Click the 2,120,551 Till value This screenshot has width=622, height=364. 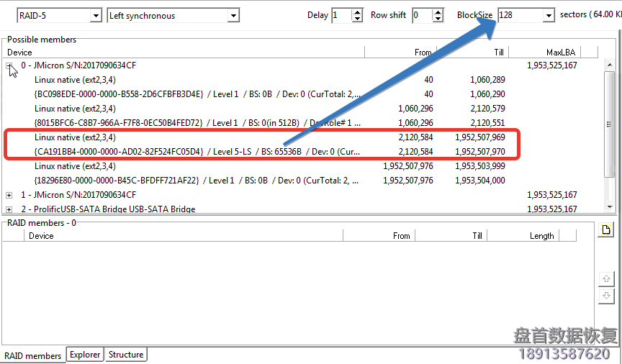(x=487, y=123)
